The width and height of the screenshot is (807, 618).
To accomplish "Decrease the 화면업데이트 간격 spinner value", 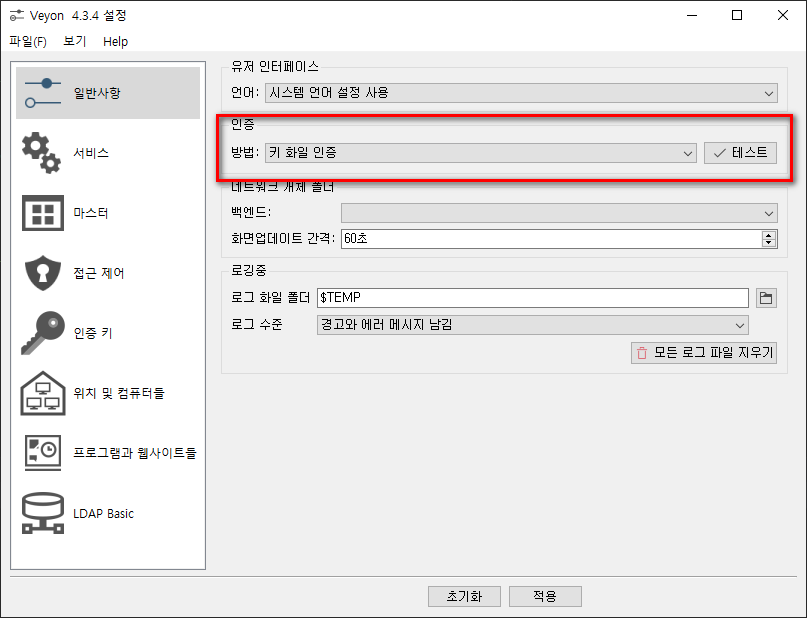I will [769, 243].
